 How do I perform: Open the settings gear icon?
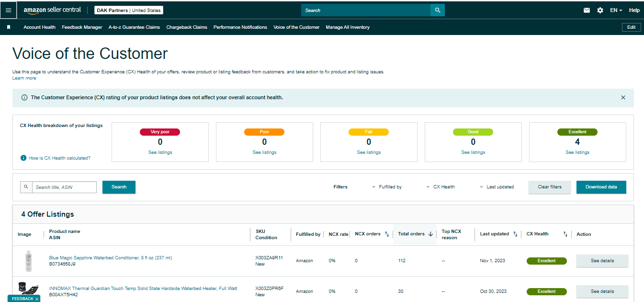[600, 10]
